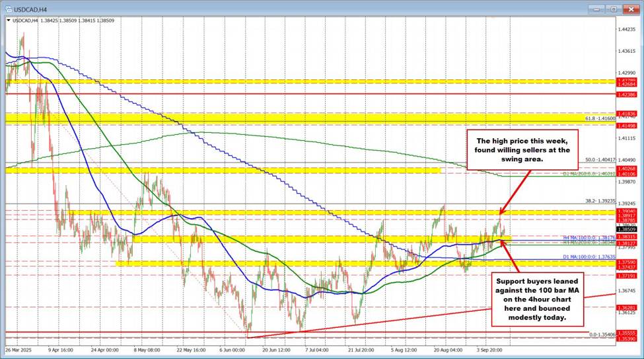Screen dimensions: 644x359
Task: Click the 61.8 Fibonacci label at 1.41600
Action: pos(600,118)
